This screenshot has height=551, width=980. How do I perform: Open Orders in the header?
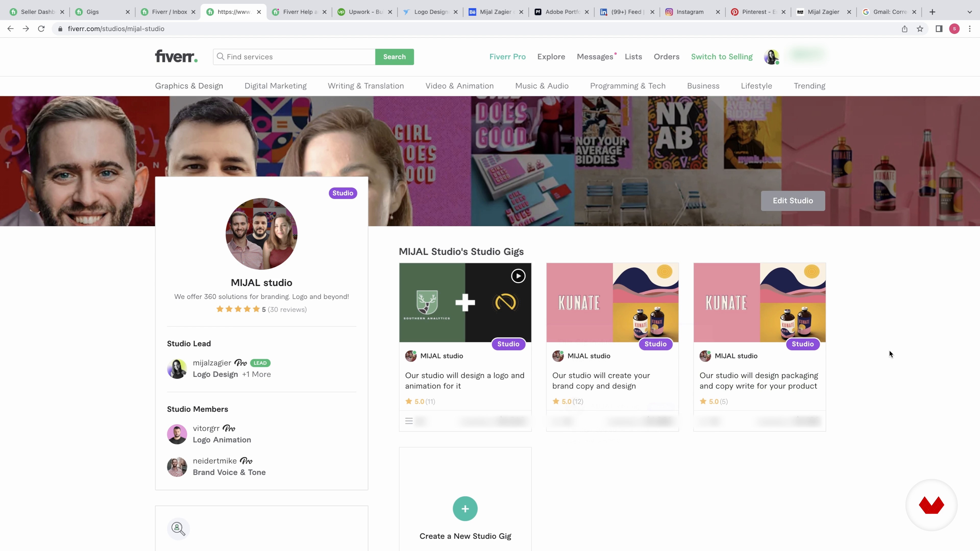(x=666, y=57)
